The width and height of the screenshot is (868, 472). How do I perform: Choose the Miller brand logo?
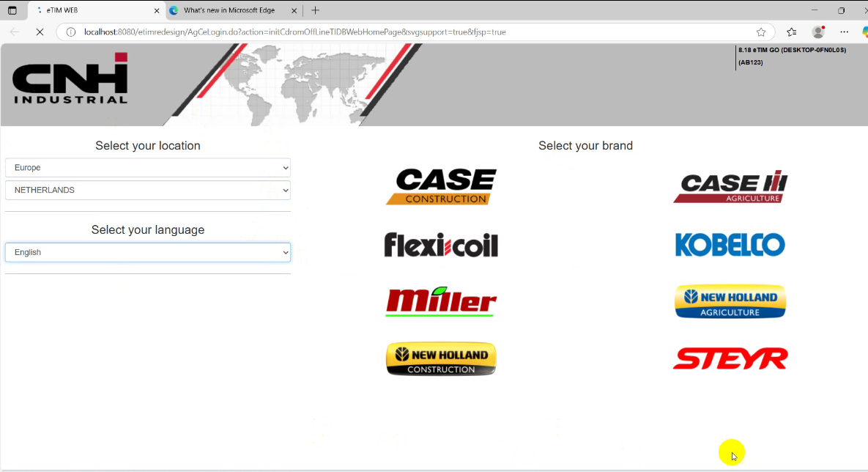click(x=441, y=302)
